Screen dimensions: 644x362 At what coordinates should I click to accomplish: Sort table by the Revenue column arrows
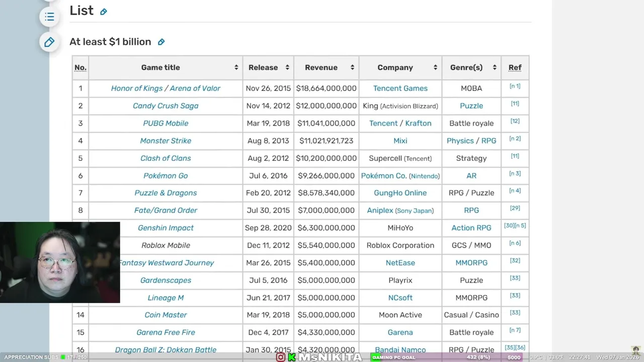[352, 67]
